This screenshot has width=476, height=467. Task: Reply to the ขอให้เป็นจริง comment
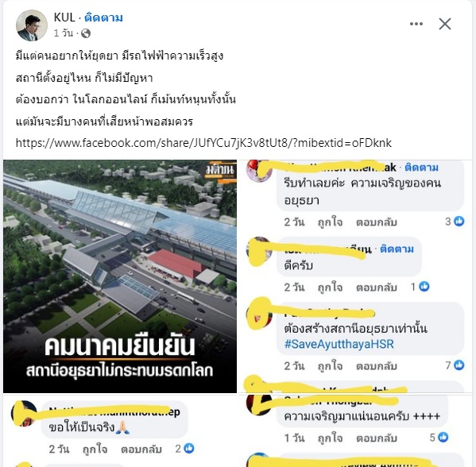(x=141, y=449)
